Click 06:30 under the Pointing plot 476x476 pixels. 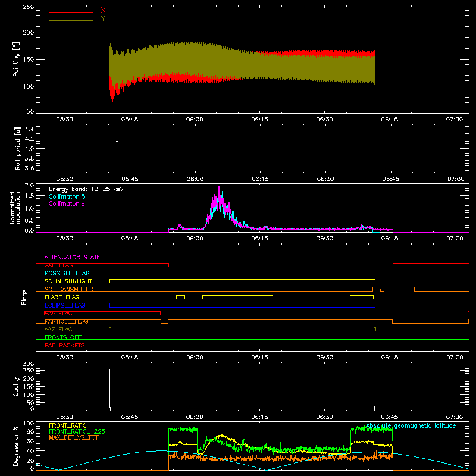[325, 120]
